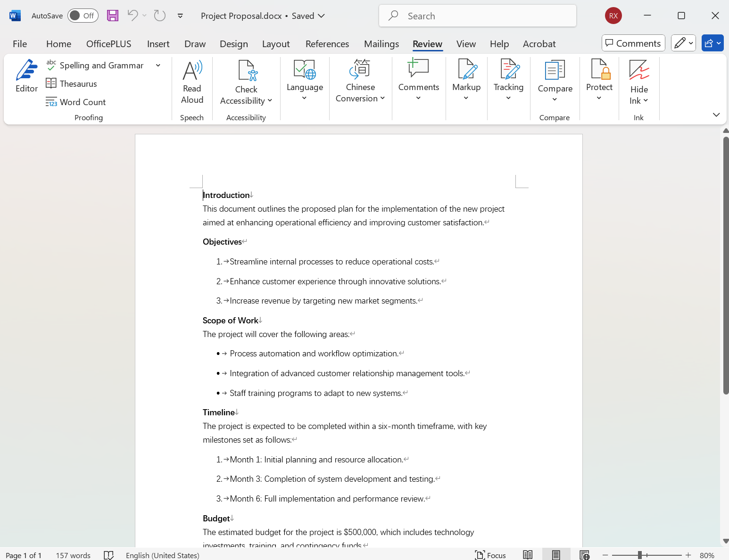Expand the Markup options dropdown
The width and height of the screenshot is (729, 560).
point(466,97)
